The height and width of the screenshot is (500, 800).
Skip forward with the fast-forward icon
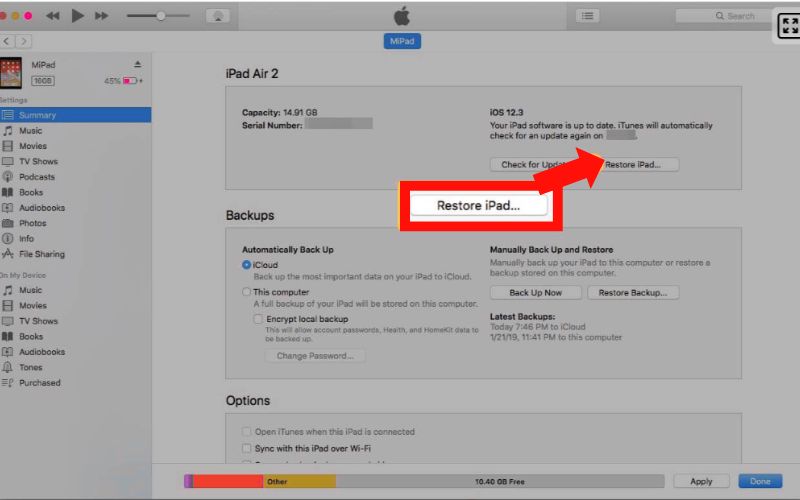tap(102, 16)
